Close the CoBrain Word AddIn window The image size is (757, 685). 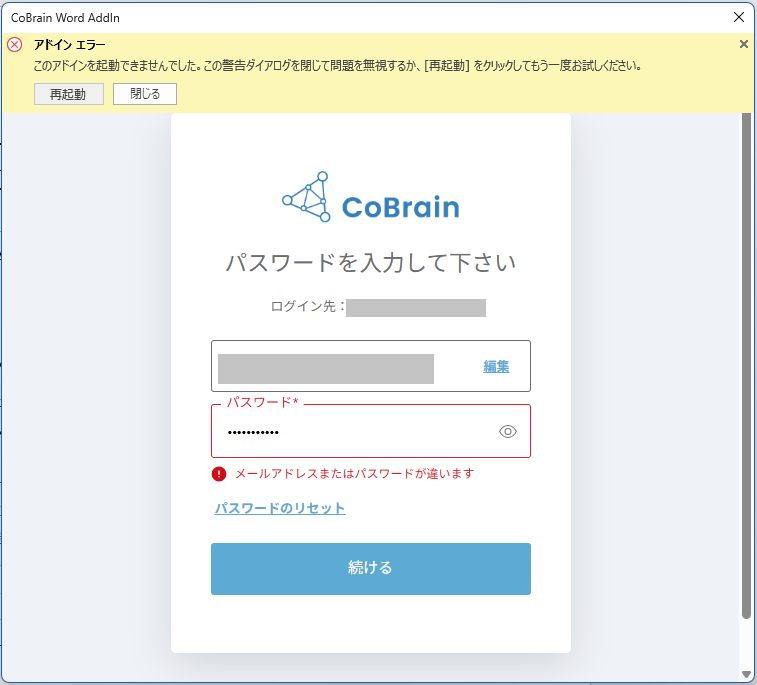point(739,17)
